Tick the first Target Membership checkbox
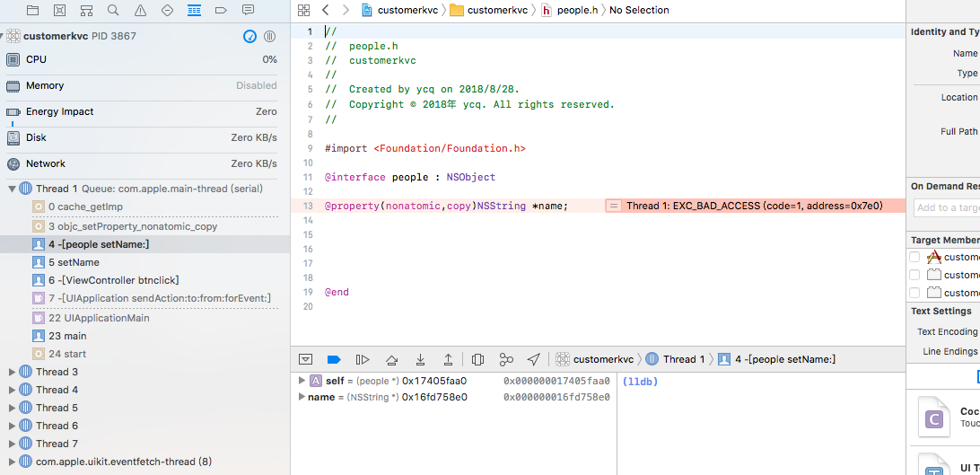980x475 pixels. click(914, 257)
